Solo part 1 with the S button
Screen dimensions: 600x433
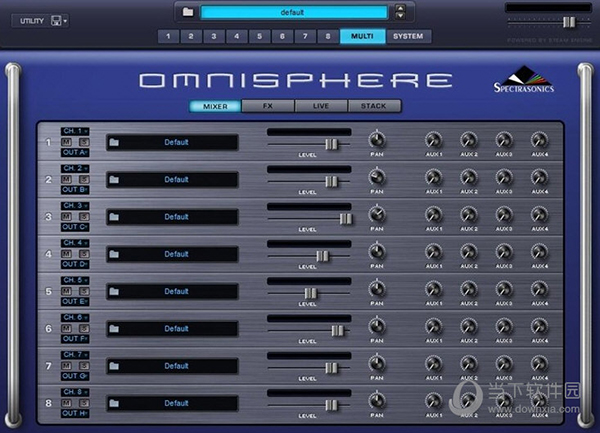point(84,142)
